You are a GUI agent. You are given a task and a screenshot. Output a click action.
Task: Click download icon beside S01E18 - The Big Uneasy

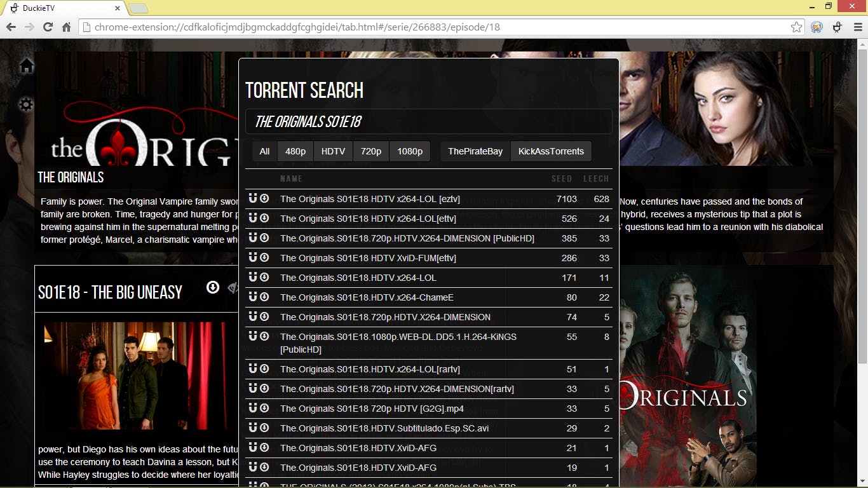[x=213, y=288]
